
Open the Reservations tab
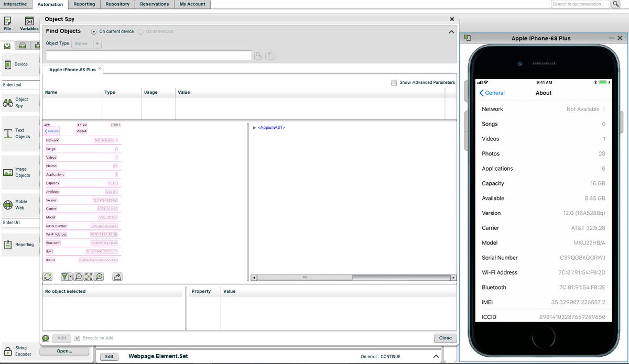pos(154,4)
